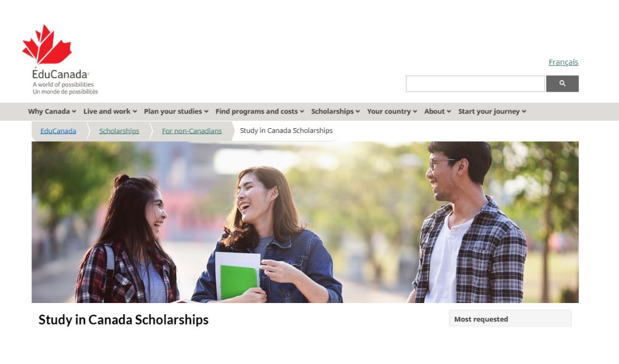Open Find programs and costs menu
619x364 pixels.
pyautogui.click(x=260, y=111)
